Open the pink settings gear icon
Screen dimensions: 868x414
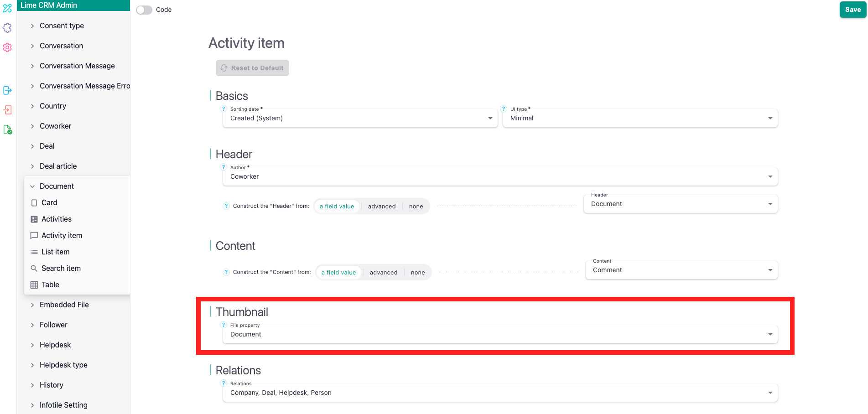[x=7, y=47]
